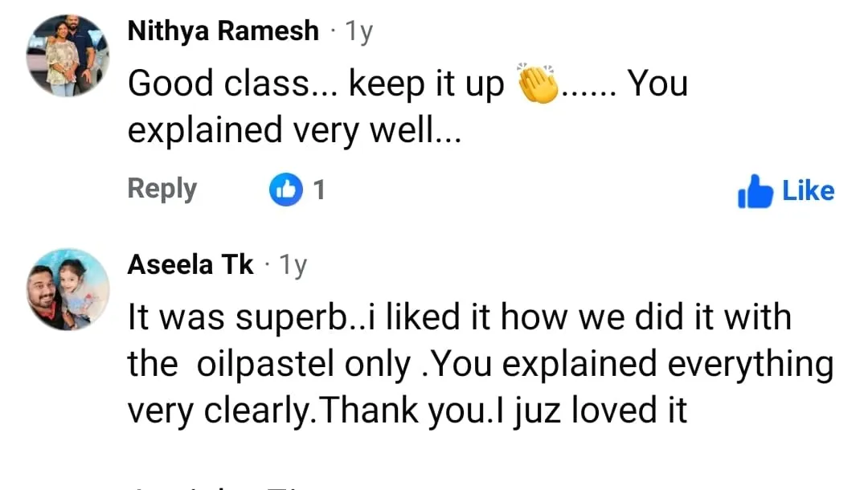Click the "explained very well..." comment line
The image size is (868, 490).
tap(294, 130)
